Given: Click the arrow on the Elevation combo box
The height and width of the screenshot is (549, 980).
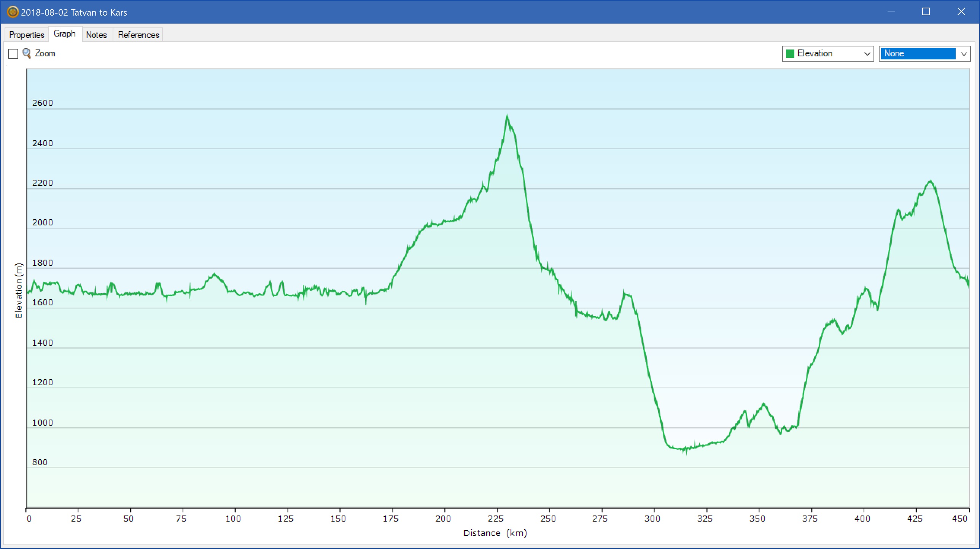Looking at the screenshot, I should click(x=867, y=54).
